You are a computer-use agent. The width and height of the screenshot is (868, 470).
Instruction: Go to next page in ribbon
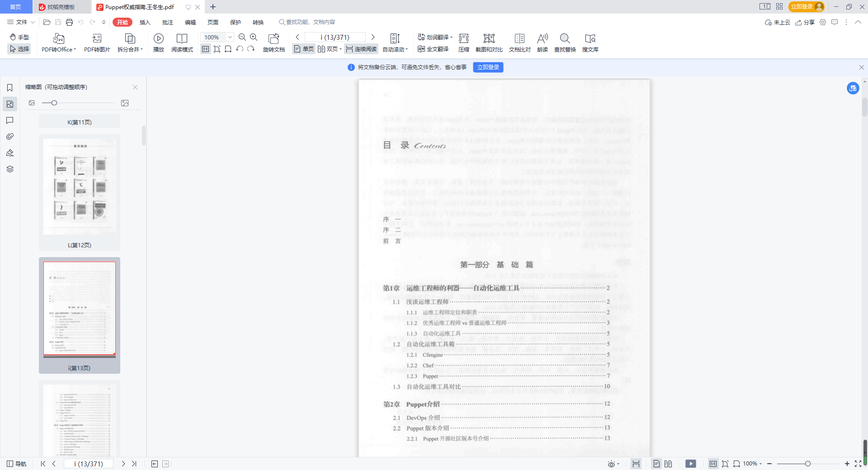click(373, 37)
